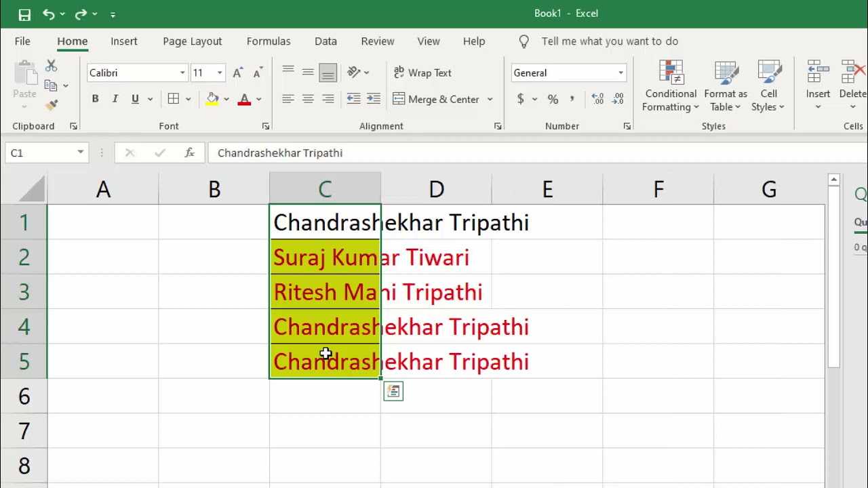This screenshot has height=488, width=868.
Task: Click the Insert cells button
Action: point(818,86)
